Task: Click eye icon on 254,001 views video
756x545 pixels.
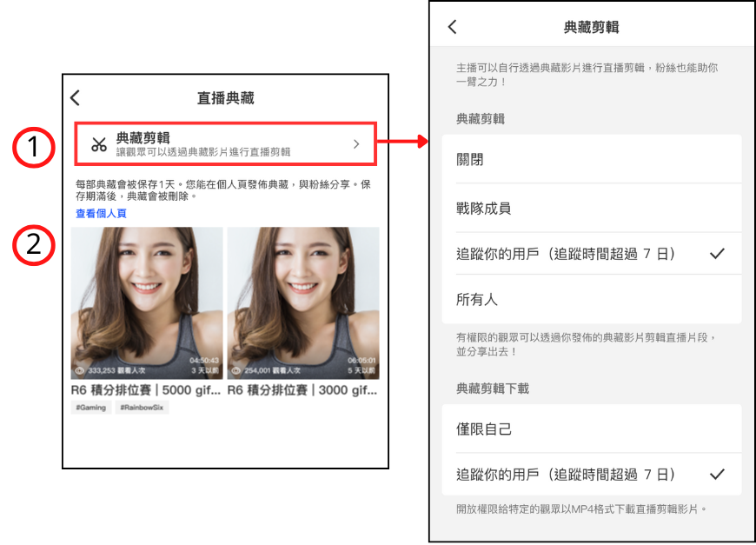Action: click(x=235, y=370)
